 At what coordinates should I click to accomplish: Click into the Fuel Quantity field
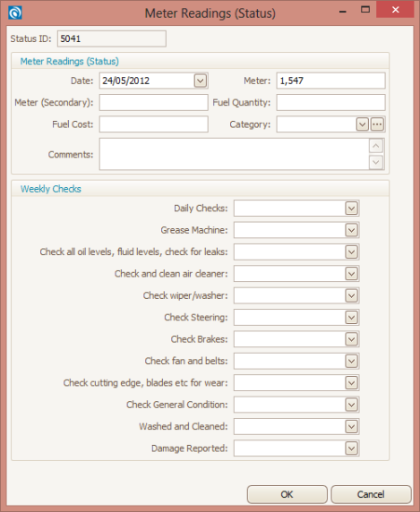click(330, 103)
